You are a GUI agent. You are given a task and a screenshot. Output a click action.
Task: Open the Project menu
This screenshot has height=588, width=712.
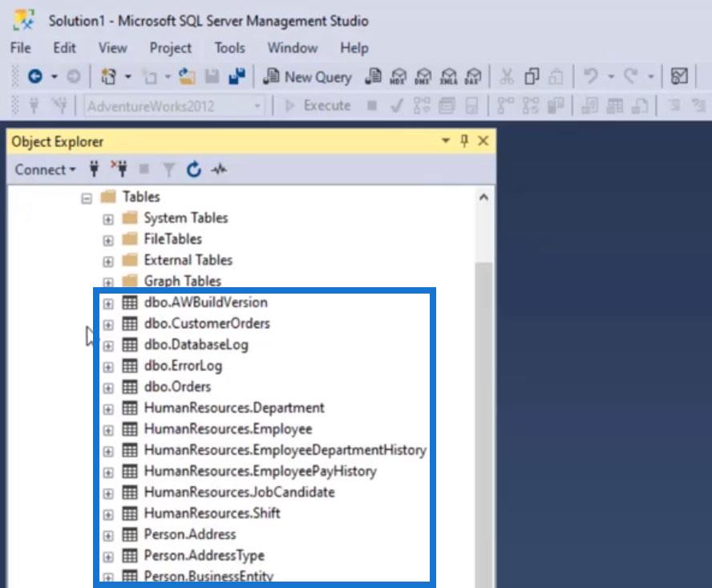point(170,48)
